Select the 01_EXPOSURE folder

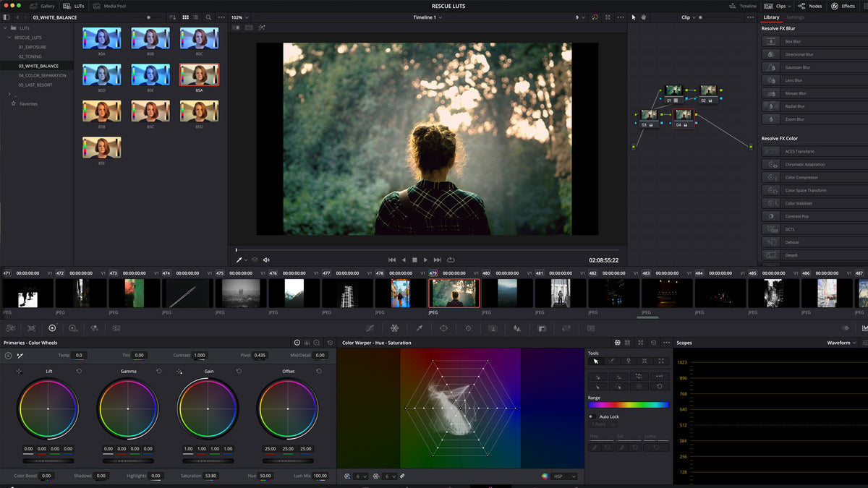(33, 47)
